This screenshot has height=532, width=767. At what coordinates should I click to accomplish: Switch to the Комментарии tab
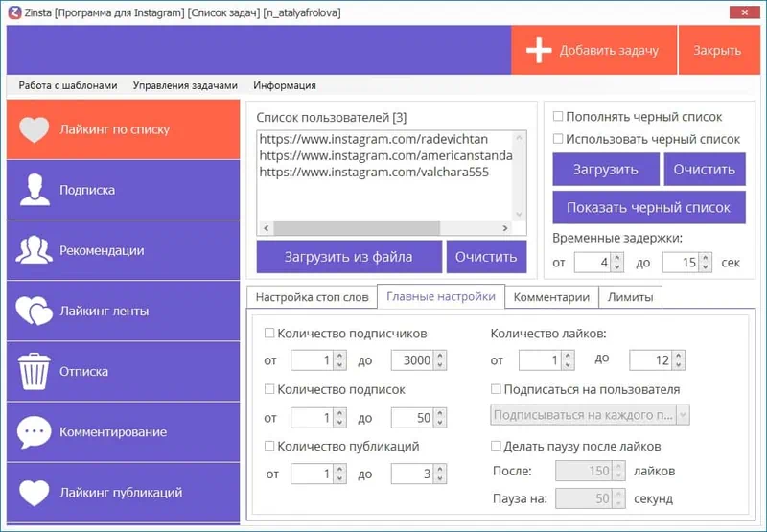551,297
